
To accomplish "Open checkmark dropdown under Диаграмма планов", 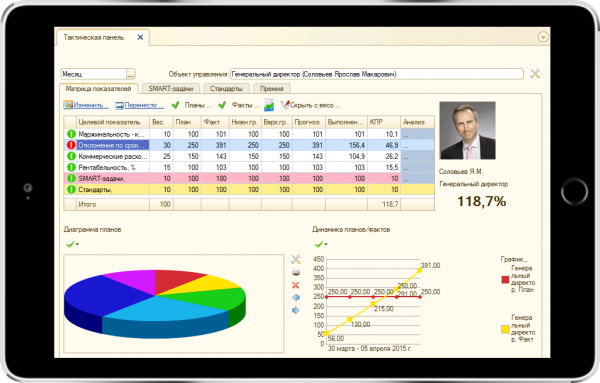I will tap(72, 244).
